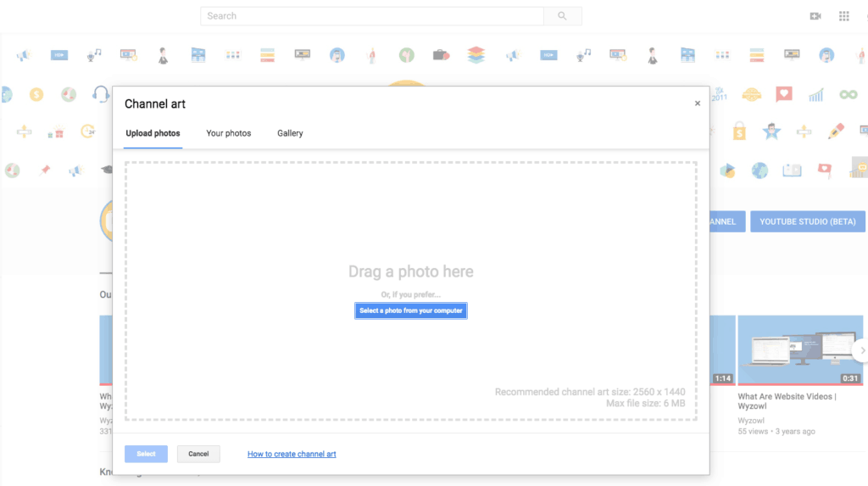
Task: Click the Drag a photo here area
Action: (411, 272)
